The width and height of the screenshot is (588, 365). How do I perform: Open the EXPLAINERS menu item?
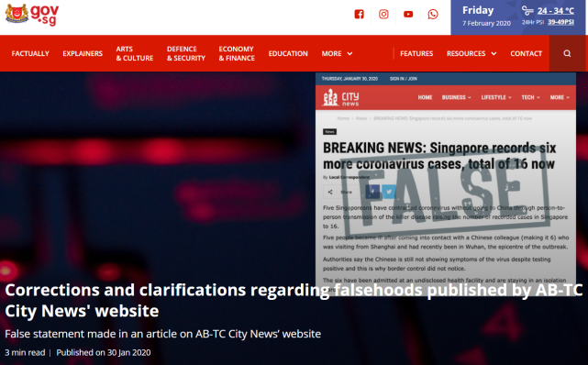(83, 53)
